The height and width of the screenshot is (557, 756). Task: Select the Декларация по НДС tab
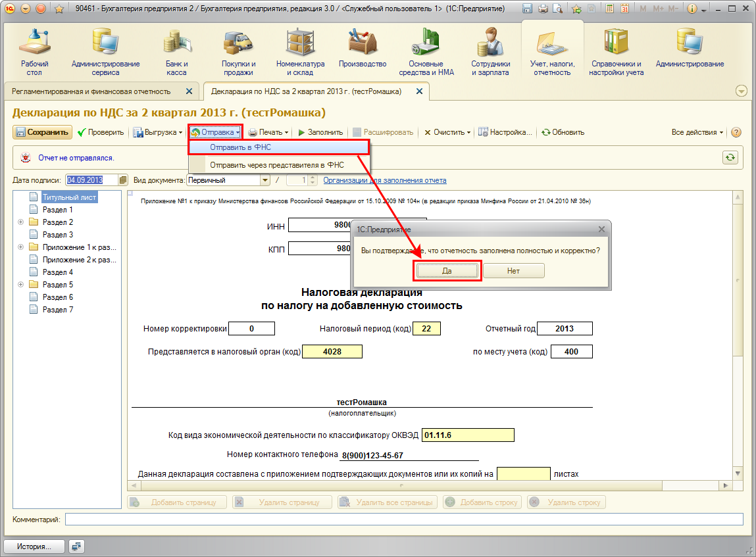click(306, 91)
